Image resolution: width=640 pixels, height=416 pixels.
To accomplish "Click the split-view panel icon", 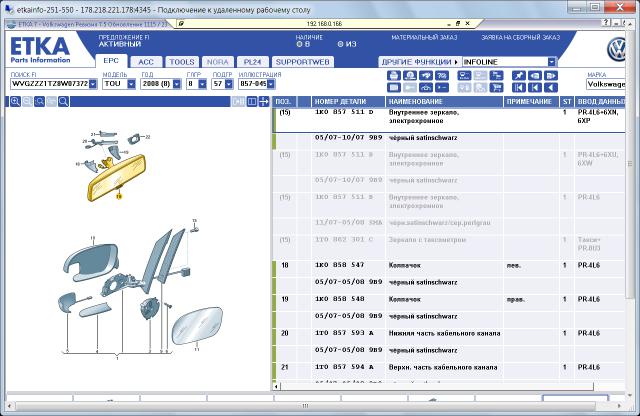I will [x=252, y=102].
